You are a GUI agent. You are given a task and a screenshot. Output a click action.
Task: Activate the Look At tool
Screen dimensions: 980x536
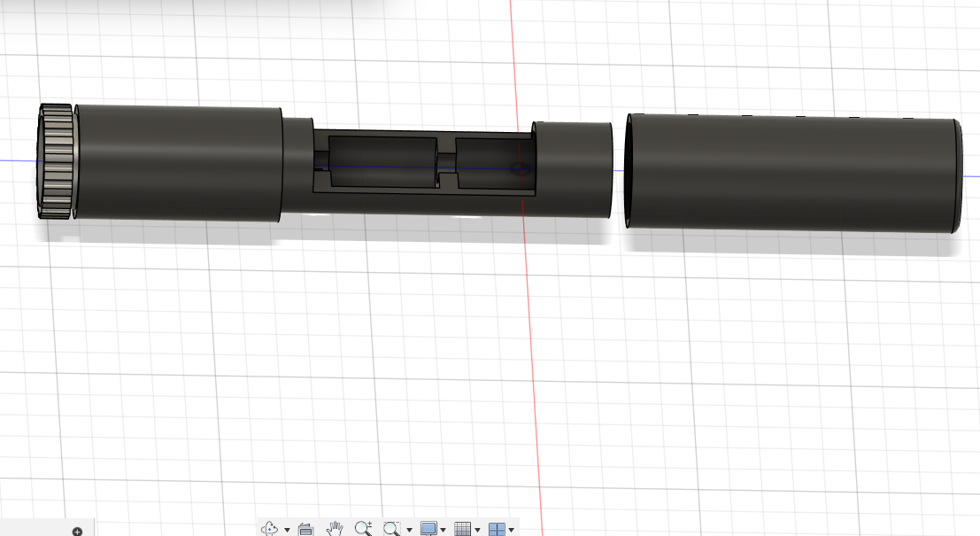(305, 527)
